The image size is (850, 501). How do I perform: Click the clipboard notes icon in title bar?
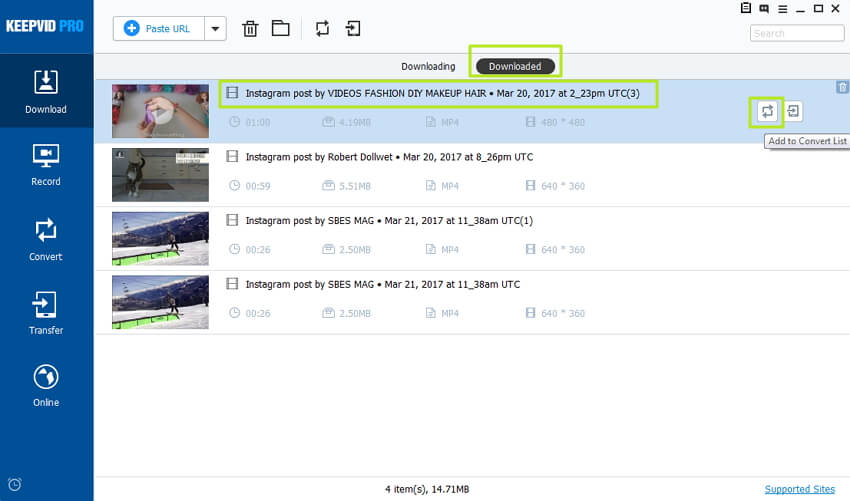pos(746,8)
